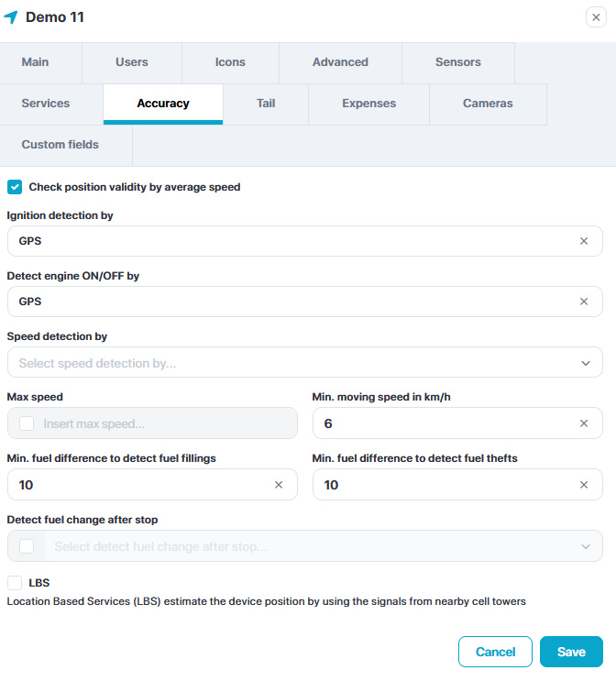Go to the Cameras tab
This screenshot has width=616, height=681.
[488, 104]
